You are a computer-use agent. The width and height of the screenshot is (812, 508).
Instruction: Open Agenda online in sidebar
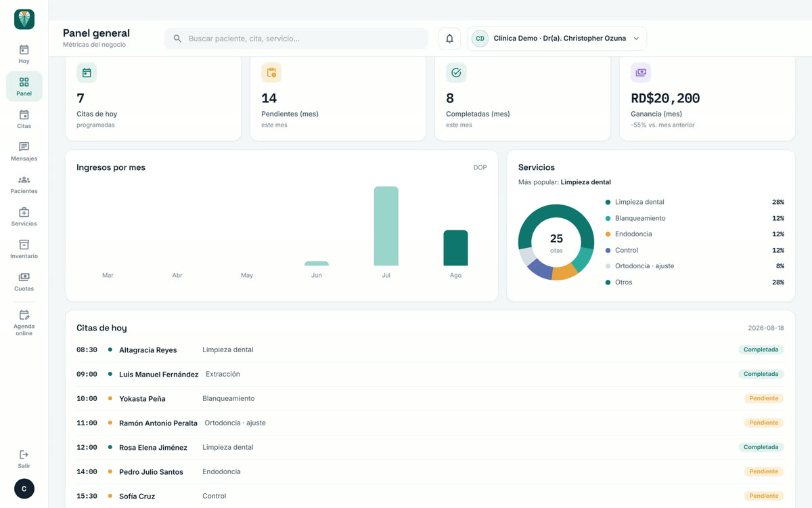coord(24,322)
